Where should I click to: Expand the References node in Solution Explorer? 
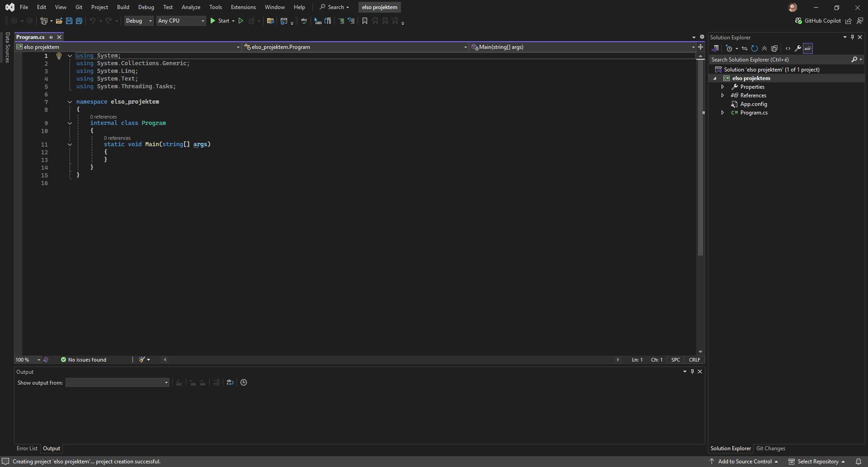(722, 95)
